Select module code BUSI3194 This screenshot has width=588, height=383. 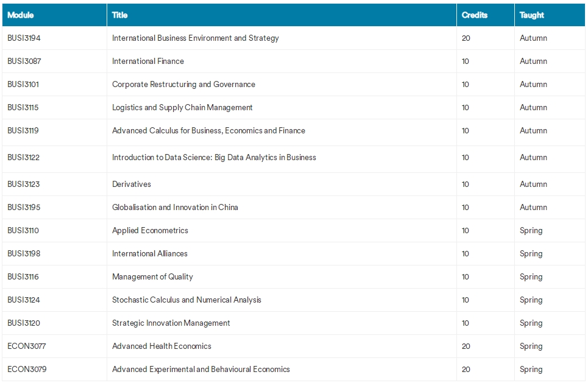(24, 38)
